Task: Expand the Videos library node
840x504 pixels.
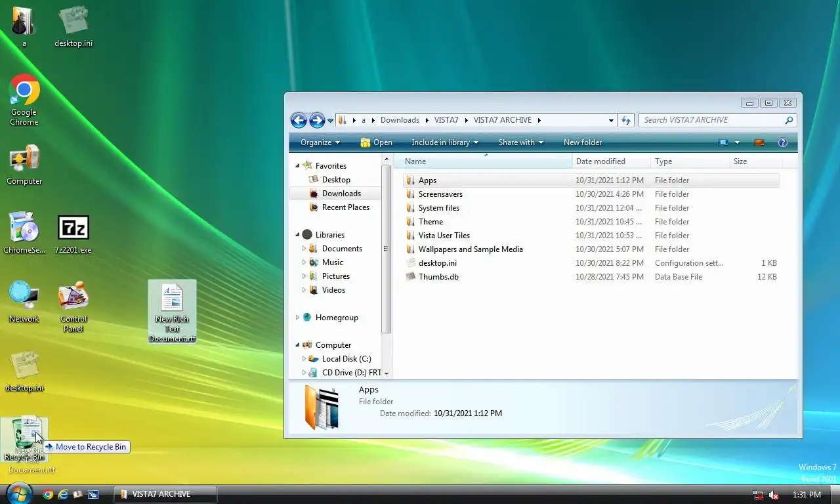Action: click(304, 290)
